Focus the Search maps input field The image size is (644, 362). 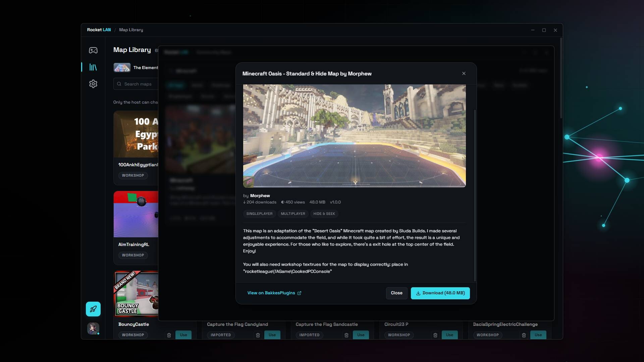tap(136, 84)
